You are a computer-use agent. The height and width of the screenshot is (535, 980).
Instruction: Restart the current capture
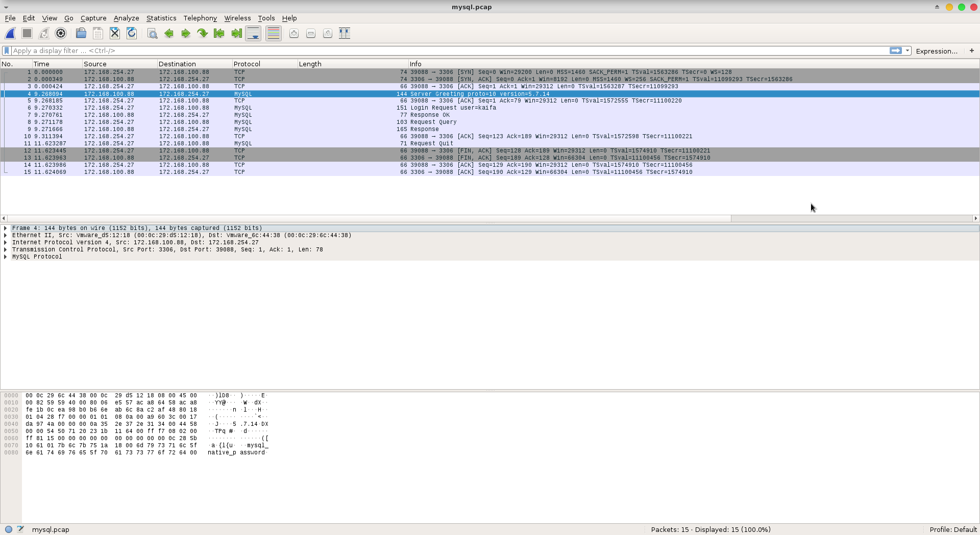tap(44, 34)
